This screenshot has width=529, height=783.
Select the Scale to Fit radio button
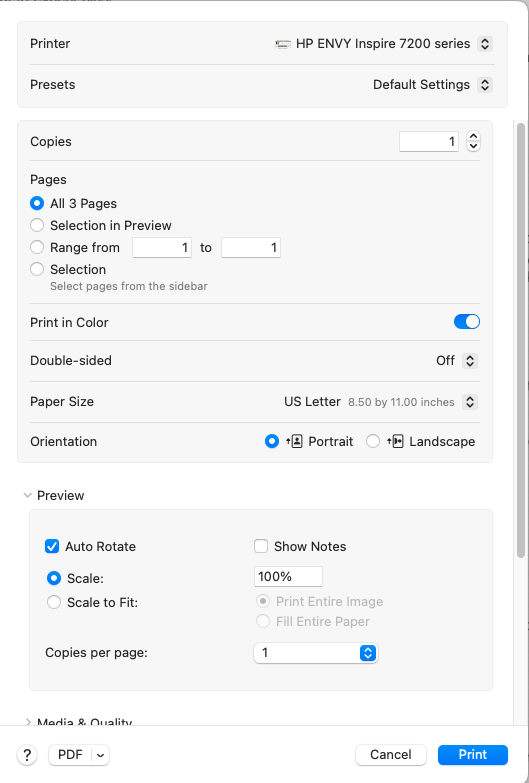[54, 602]
